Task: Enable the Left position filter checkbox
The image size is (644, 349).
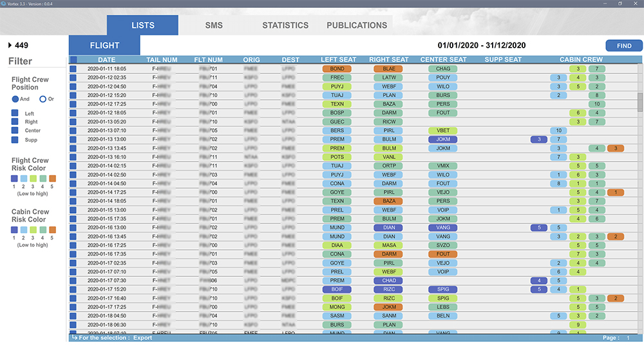Action: [15, 113]
